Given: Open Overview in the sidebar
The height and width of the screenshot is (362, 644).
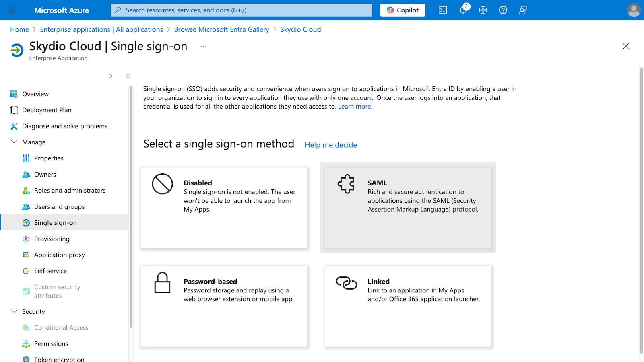Looking at the screenshot, I should [x=64, y=94].
